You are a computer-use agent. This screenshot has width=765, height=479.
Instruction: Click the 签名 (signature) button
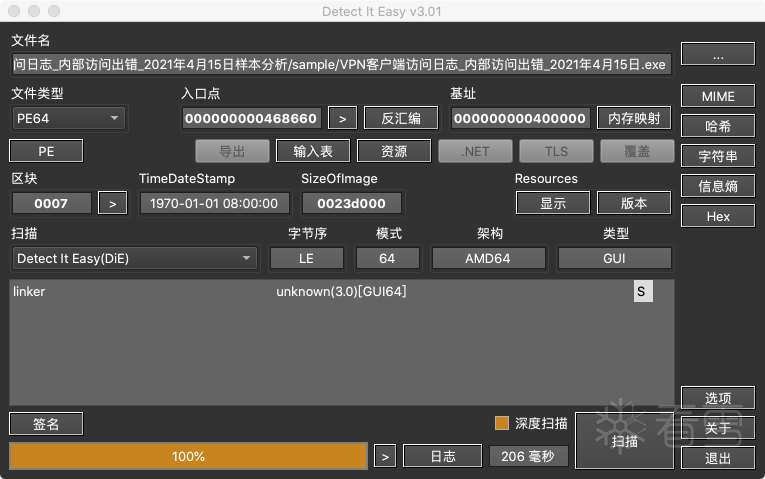click(46, 424)
